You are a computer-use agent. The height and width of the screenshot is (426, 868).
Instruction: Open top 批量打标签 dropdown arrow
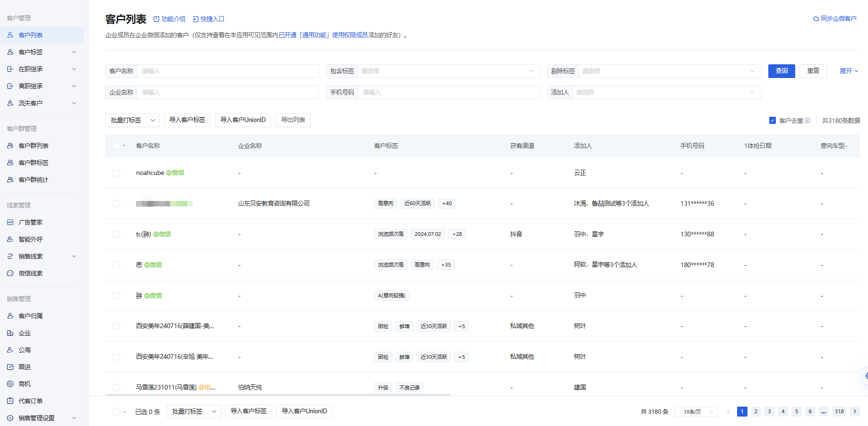coord(153,120)
